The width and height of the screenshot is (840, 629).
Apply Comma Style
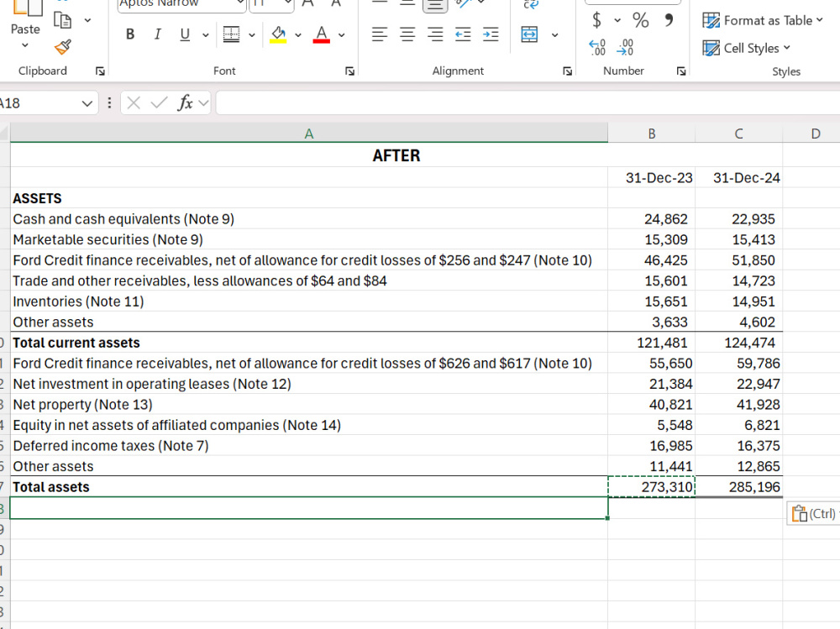(x=669, y=20)
